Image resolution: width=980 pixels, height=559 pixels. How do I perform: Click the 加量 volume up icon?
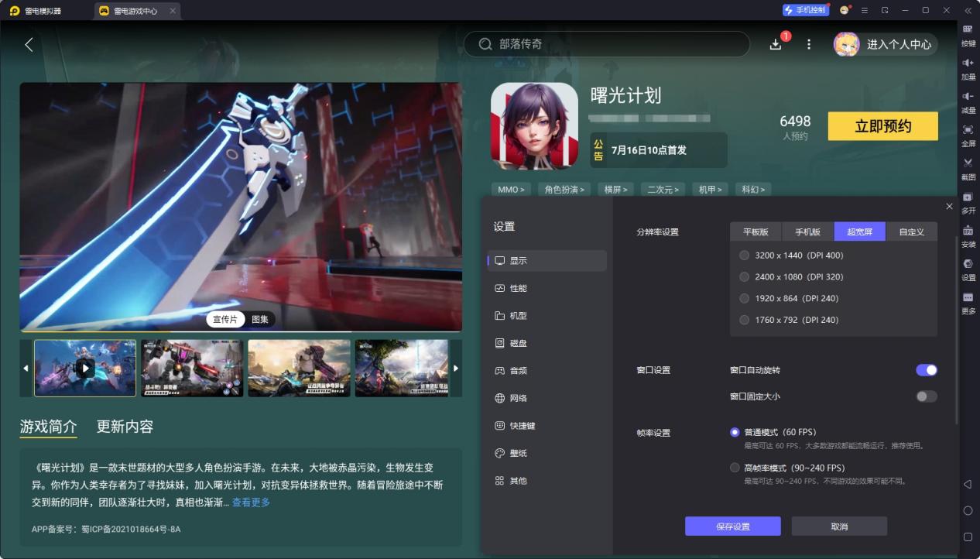968,63
